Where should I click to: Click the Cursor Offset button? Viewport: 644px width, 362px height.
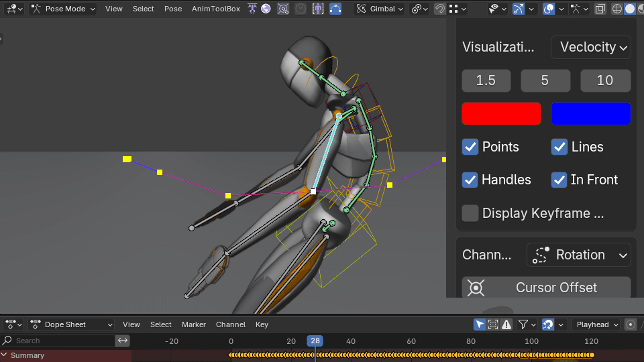coord(555,288)
